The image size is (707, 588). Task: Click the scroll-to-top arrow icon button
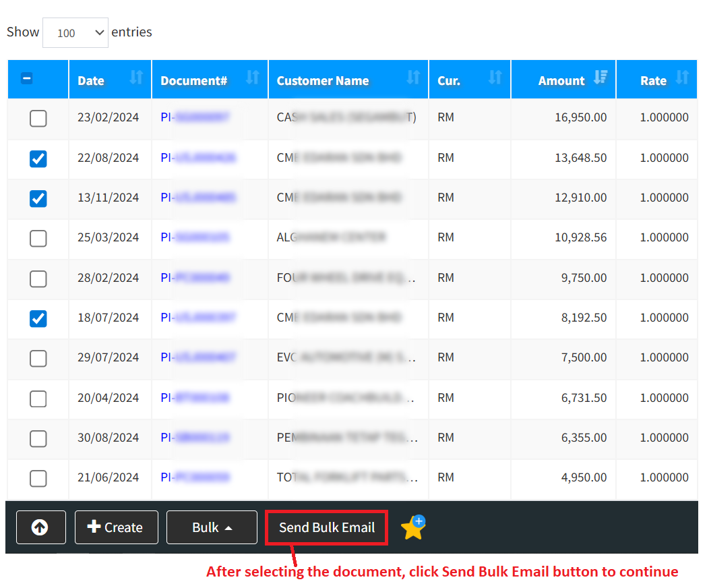coord(40,527)
